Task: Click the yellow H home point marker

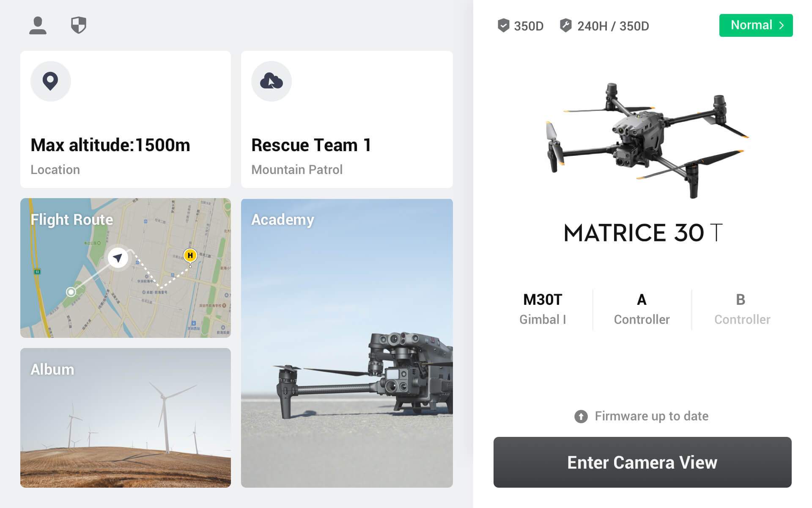Action: (x=190, y=255)
